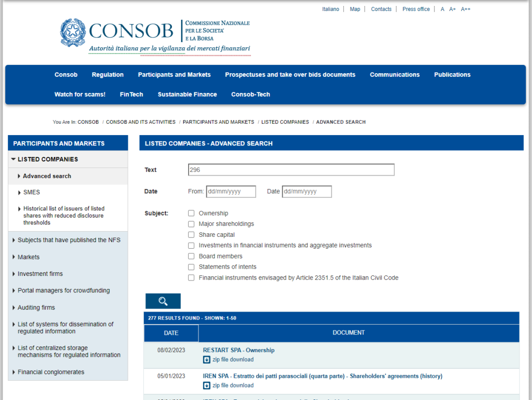Click the DOCUMENT column header
Viewport: 532px width, 400px height.
tap(358, 333)
